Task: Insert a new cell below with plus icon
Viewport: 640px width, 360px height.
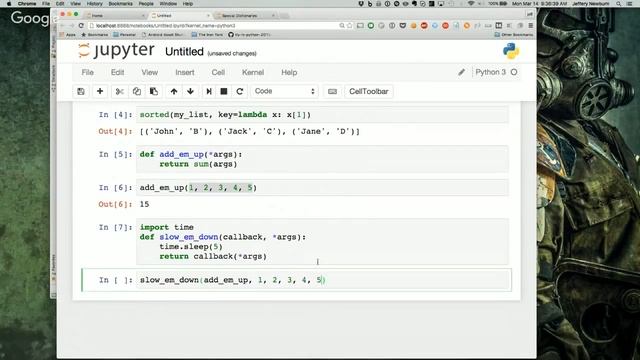Action: [100, 91]
